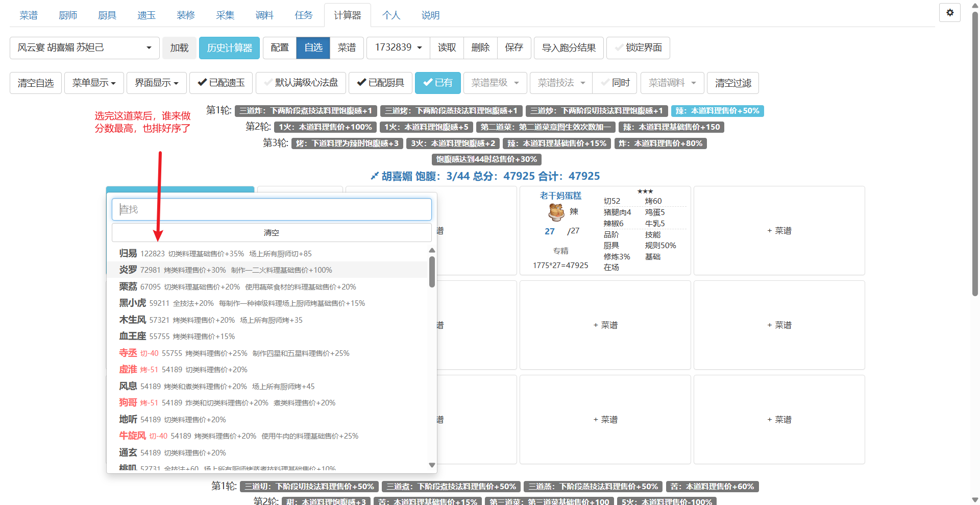Click the pin icon beside 胡喜媚 heading
The width and height of the screenshot is (980, 505).
[x=375, y=176]
